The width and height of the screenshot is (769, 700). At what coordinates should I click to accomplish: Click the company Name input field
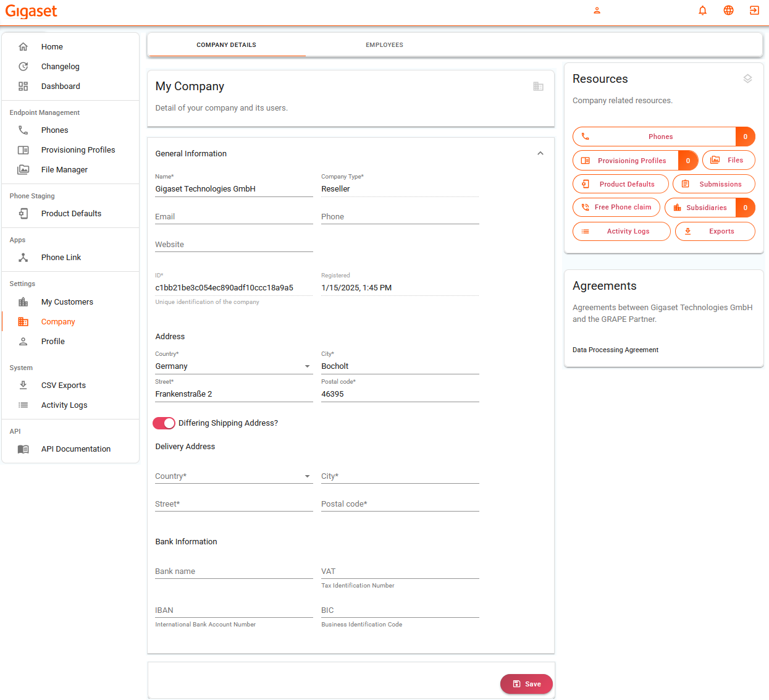[x=234, y=189]
